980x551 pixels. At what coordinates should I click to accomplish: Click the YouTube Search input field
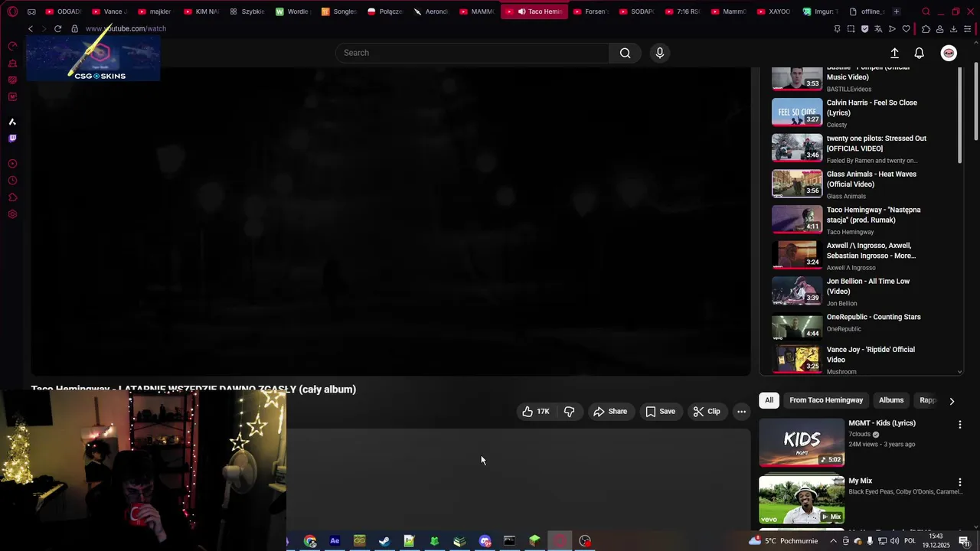[472, 53]
